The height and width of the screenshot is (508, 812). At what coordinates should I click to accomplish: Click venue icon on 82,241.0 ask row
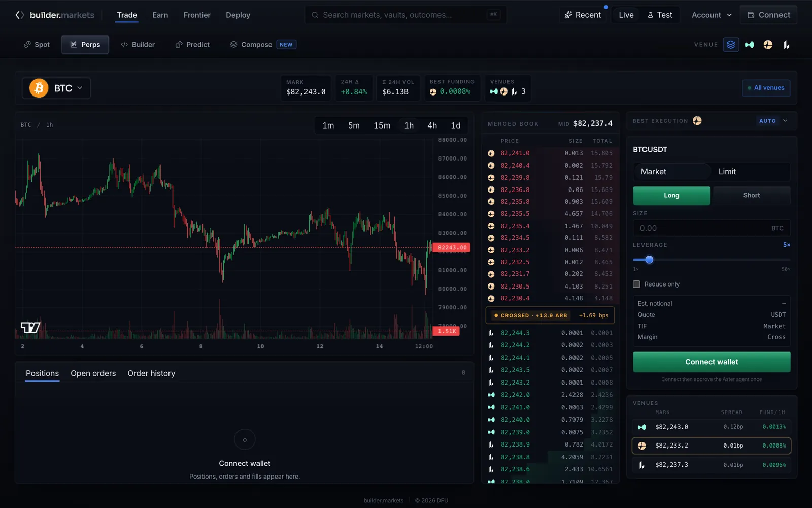click(491, 153)
